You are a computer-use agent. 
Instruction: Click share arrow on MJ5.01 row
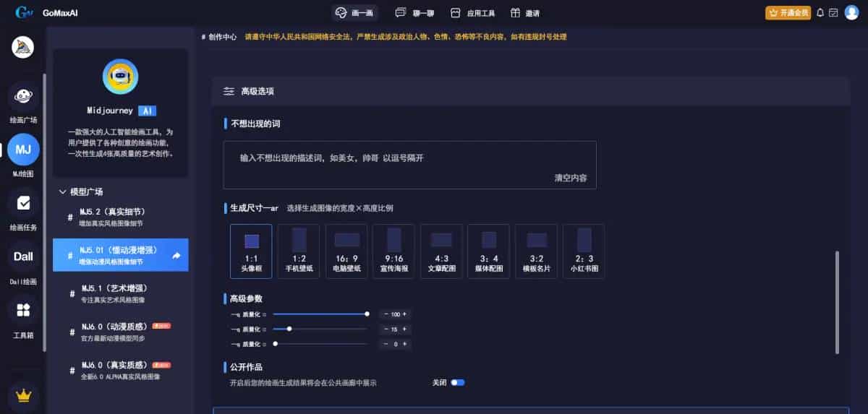point(176,255)
